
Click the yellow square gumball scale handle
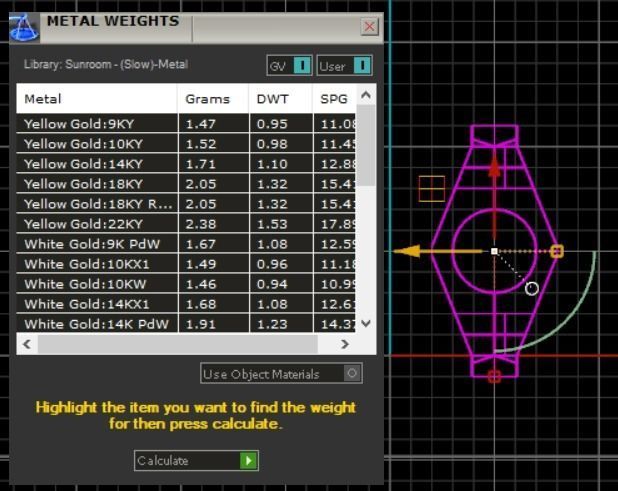point(557,251)
